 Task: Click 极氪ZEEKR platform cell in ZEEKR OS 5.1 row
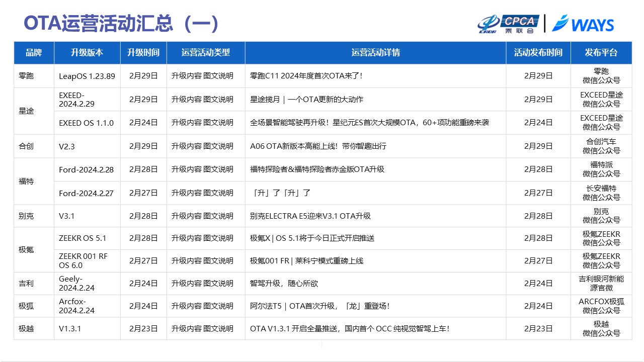click(601, 238)
